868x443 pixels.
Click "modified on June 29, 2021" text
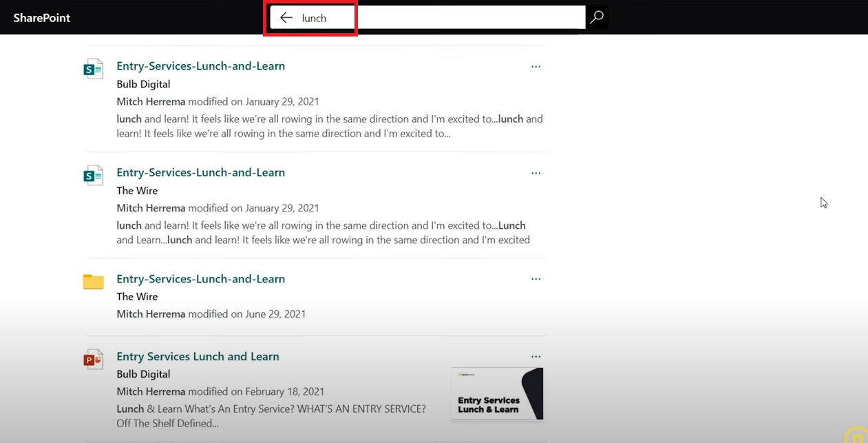coord(246,314)
